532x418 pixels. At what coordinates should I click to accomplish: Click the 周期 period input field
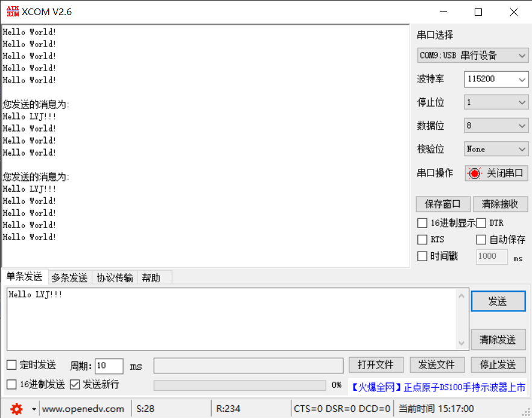109,366
